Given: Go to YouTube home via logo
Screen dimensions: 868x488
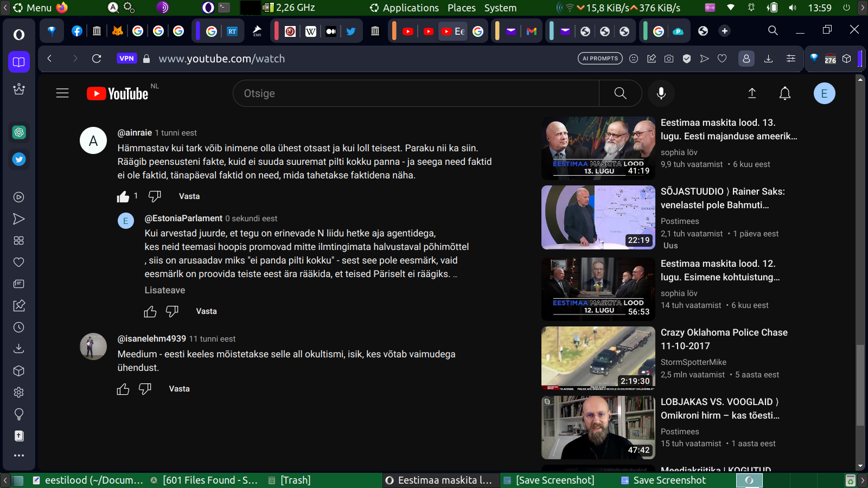Looking at the screenshot, I should (x=117, y=94).
